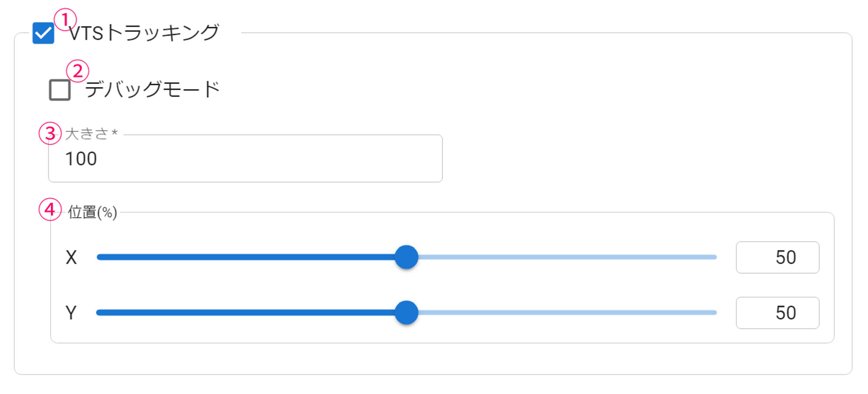Select the Y value box showing 50
Viewport: 868px width, 394px height.
click(777, 313)
